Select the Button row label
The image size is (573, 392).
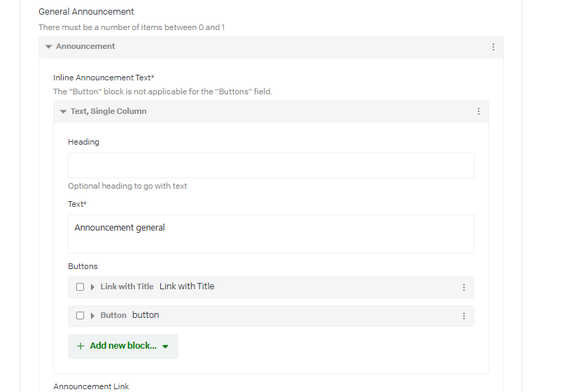click(x=113, y=315)
